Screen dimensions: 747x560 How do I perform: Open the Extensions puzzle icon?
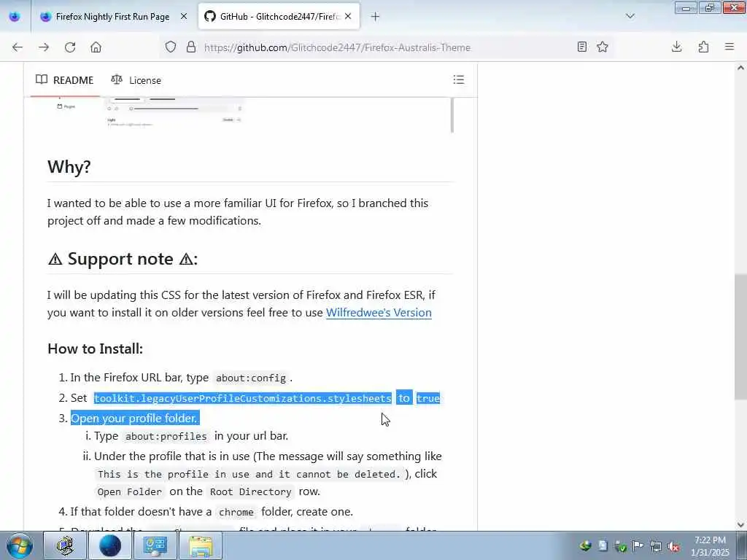[703, 47]
